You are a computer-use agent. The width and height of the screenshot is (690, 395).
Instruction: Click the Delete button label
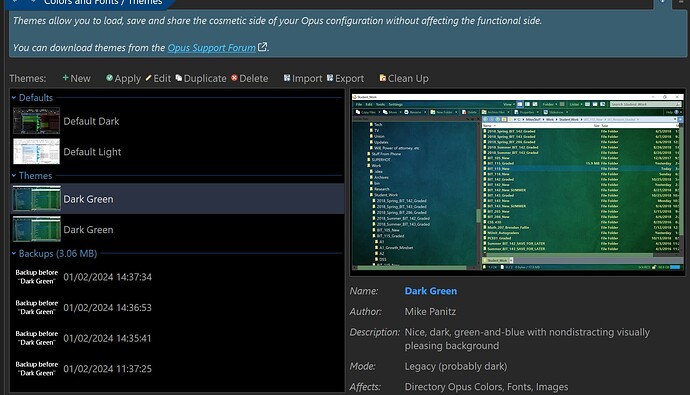(253, 78)
